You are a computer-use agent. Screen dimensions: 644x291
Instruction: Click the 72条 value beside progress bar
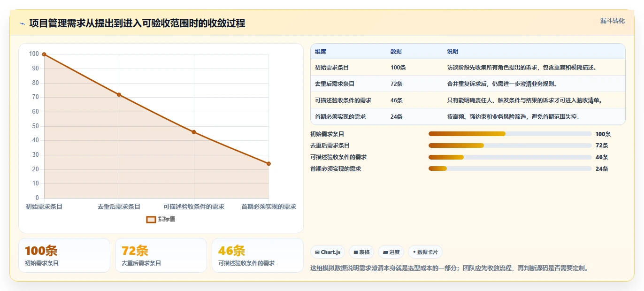pyautogui.click(x=602, y=145)
